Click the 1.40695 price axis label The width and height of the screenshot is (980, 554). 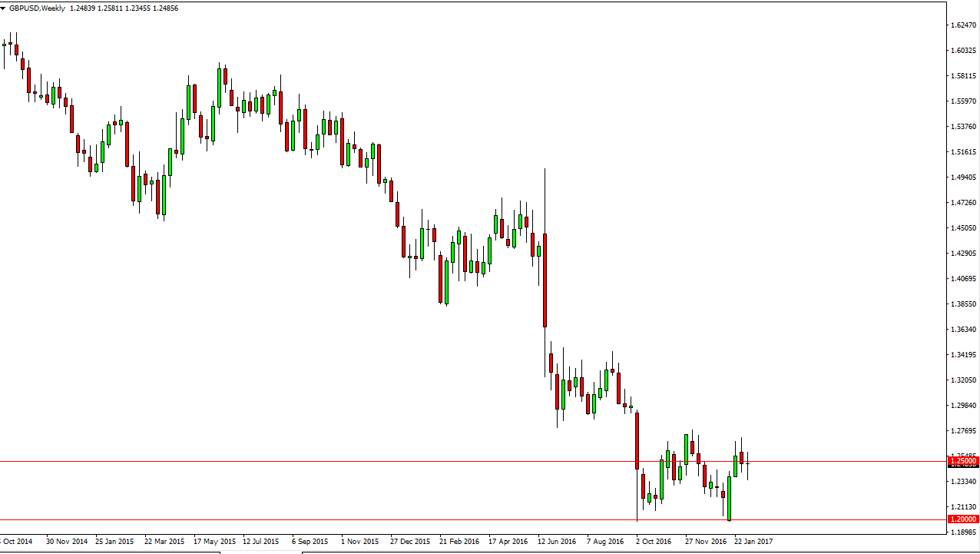(963, 279)
